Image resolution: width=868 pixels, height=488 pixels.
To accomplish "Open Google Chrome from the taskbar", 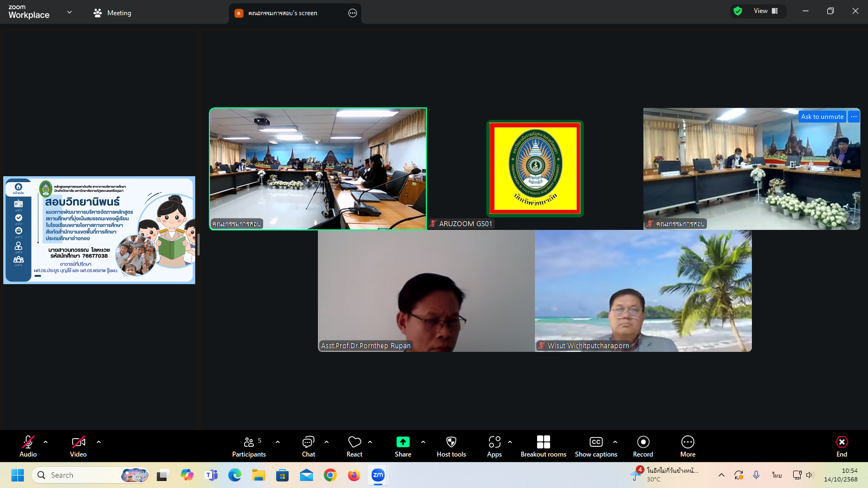I will tap(330, 476).
